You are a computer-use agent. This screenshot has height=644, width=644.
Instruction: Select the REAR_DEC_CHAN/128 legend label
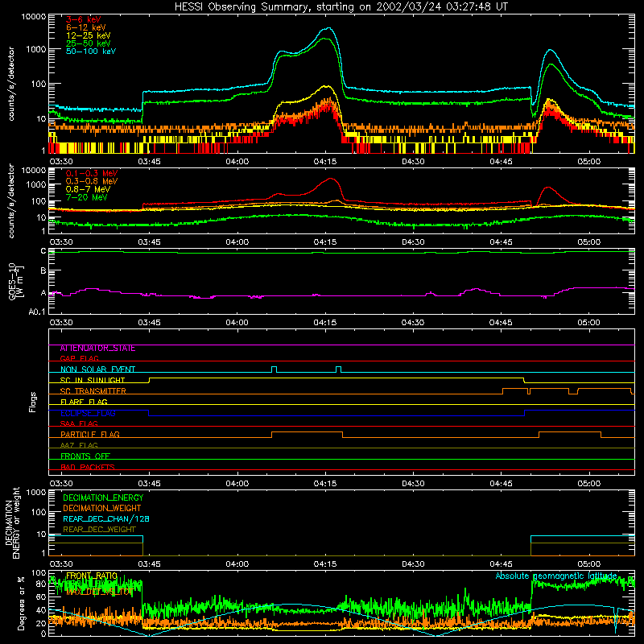(106, 519)
